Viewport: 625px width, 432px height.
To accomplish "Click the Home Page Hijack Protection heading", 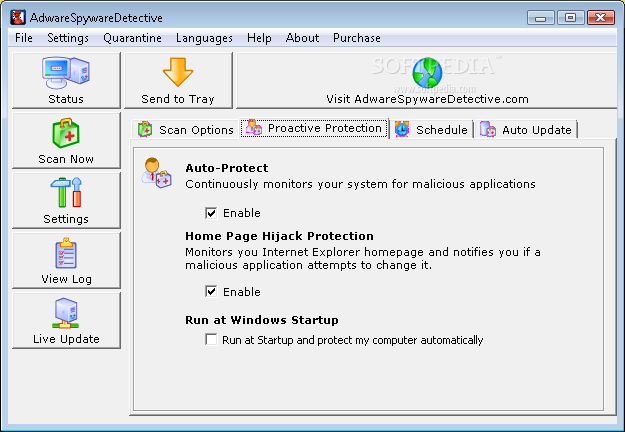I will (279, 236).
